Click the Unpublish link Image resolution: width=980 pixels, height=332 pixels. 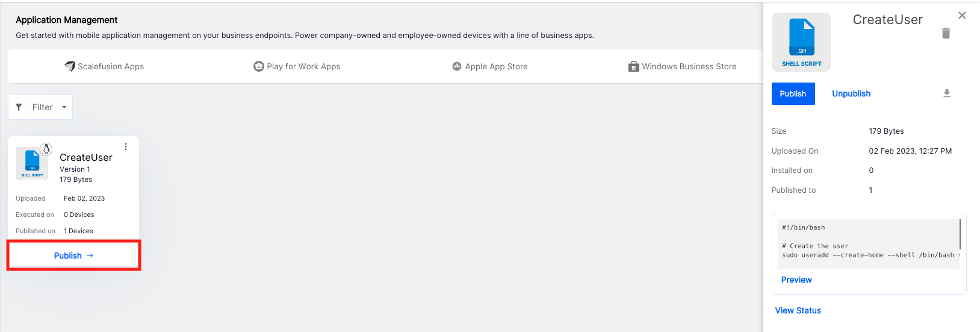click(x=851, y=93)
